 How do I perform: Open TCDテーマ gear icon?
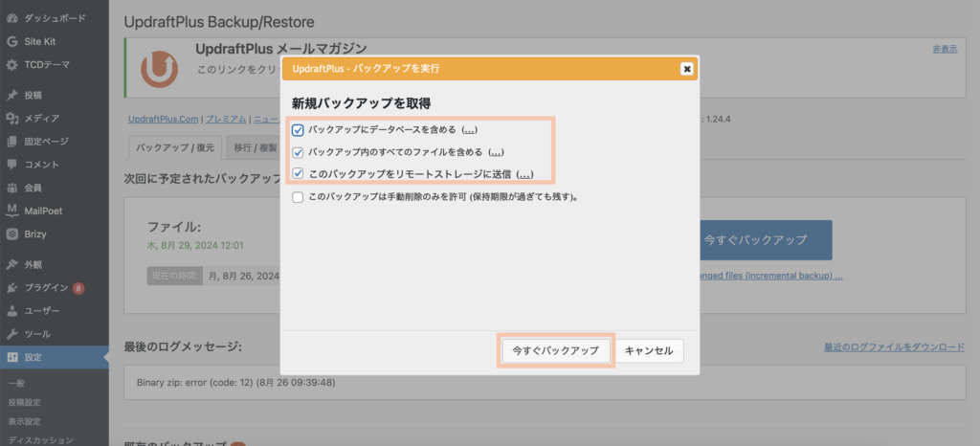click(x=11, y=64)
